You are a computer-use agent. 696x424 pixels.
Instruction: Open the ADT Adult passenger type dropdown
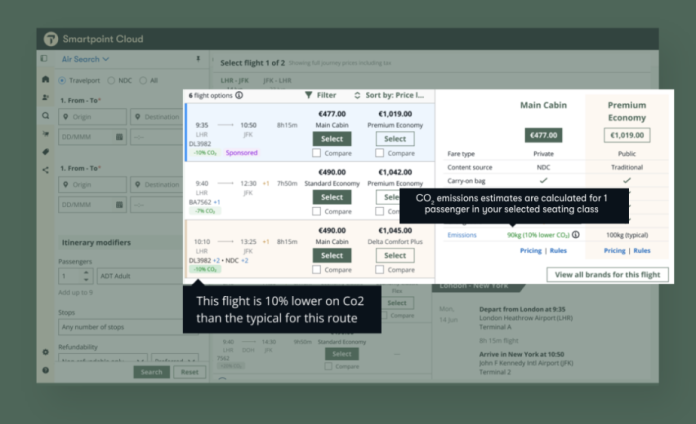(140, 276)
